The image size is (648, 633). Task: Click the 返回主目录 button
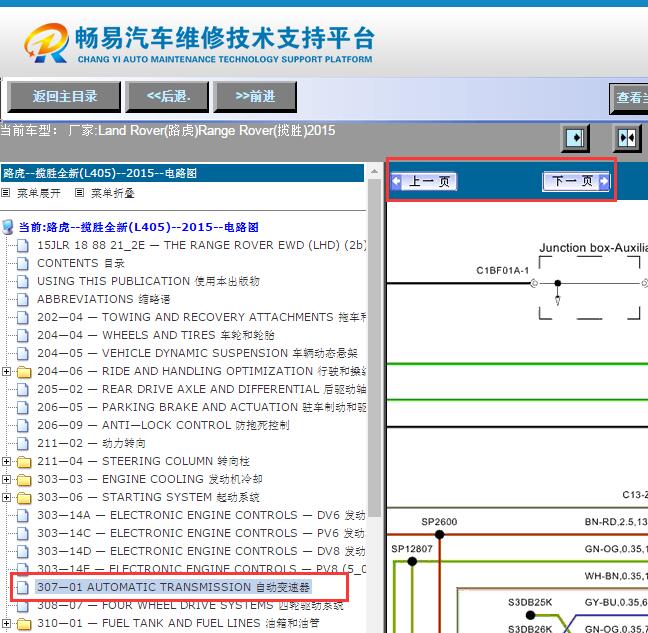pos(64,97)
